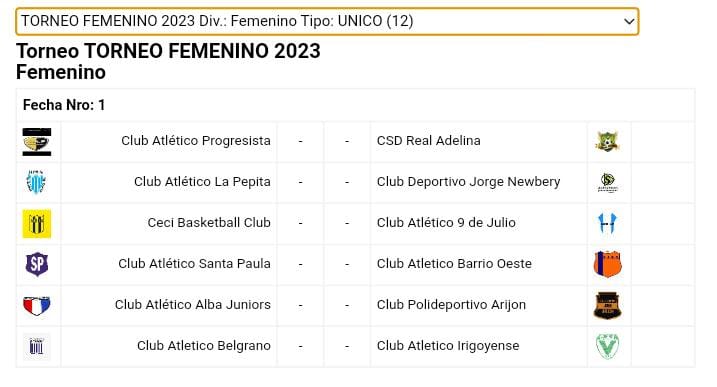Select the Club Atlético Progresista team name
This screenshot has height=387, width=717.
[x=196, y=141]
